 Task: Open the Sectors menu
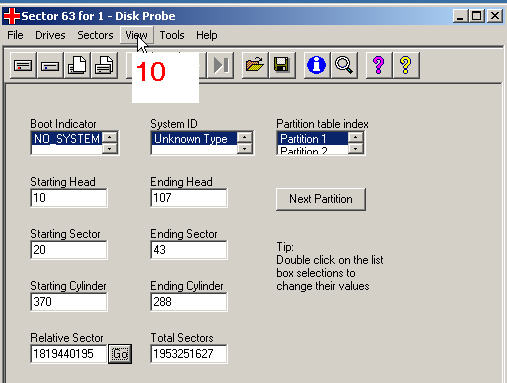point(95,35)
